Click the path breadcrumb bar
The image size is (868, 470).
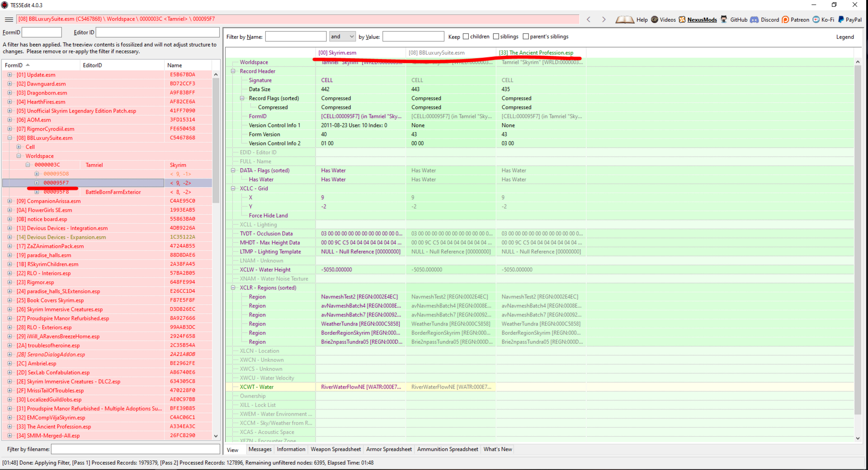(298, 19)
